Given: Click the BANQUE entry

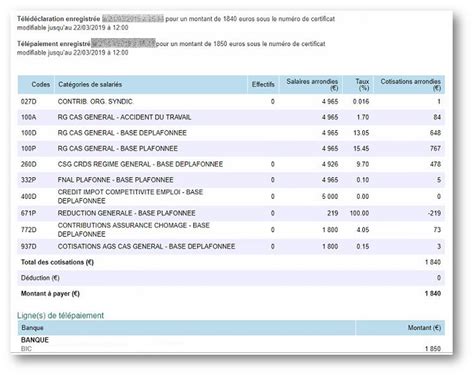Looking at the screenshot, I should (x=35, y=340).
